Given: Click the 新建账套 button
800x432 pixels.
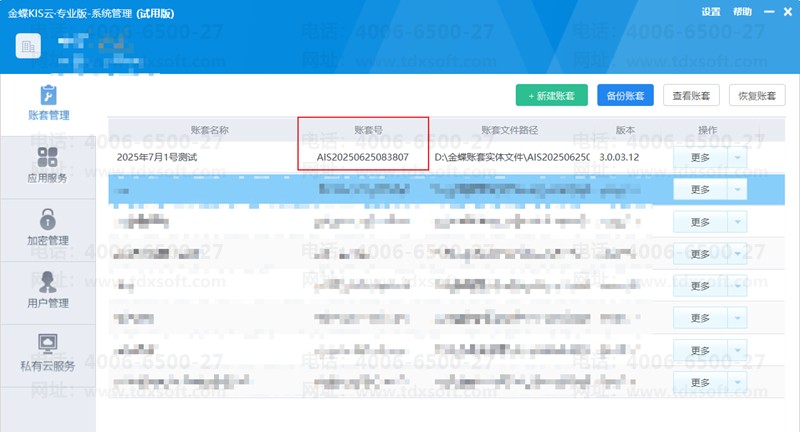Looking at the screenshot, I should [x=552, y=95].
